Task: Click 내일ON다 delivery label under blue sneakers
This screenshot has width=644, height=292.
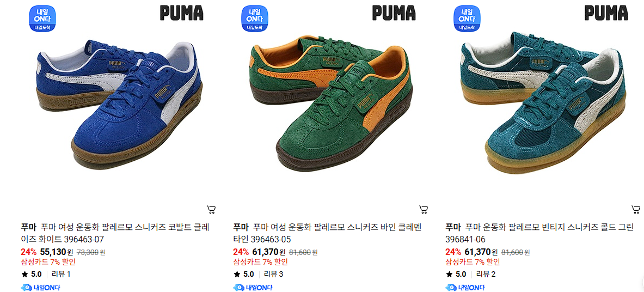Action: click(40, 288)
